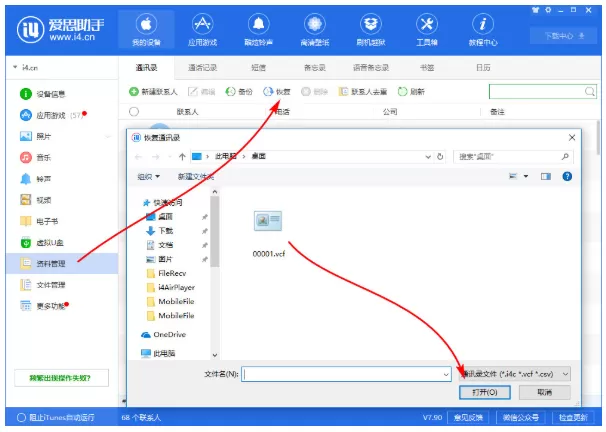The width and height of the screenshot is (606, 432).
Task: Click the 意见反馈 feedback button
Action: (x=468, y=418)
